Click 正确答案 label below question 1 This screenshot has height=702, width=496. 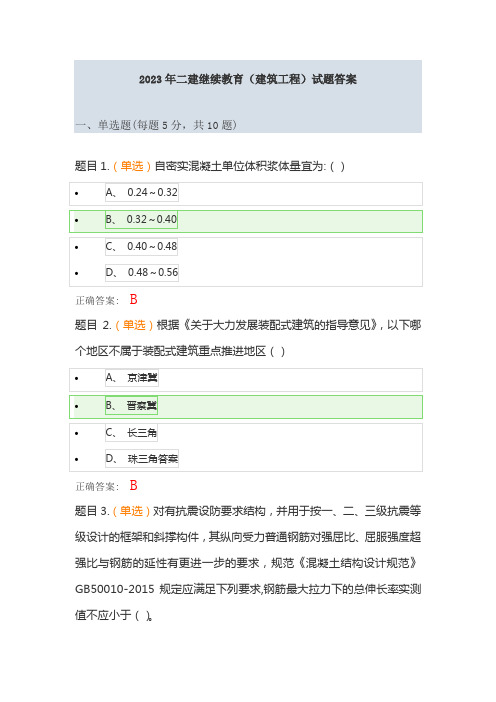(x=97, y=300)
